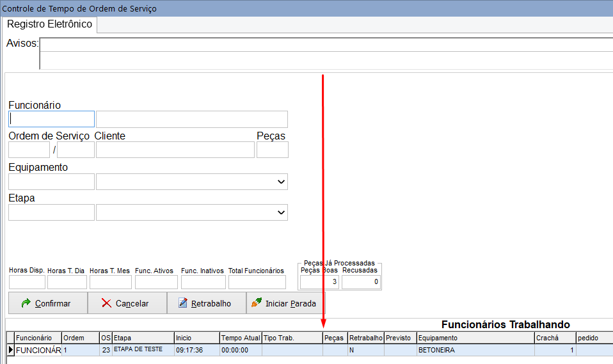The image size is (613, 364).
Task: Click the Equipamento column header in grid
Action: [x=476, y=338]
